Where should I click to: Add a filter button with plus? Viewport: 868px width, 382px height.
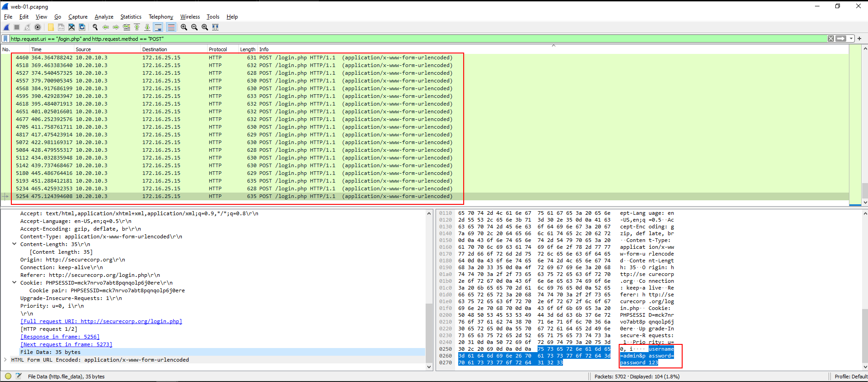(859, 39)
